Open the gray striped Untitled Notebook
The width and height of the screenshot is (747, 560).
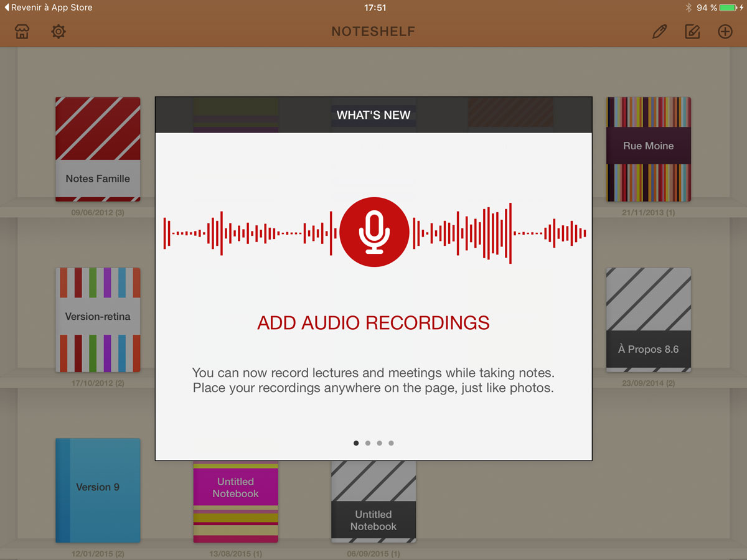pyautogui.click(x=374, y=502)
